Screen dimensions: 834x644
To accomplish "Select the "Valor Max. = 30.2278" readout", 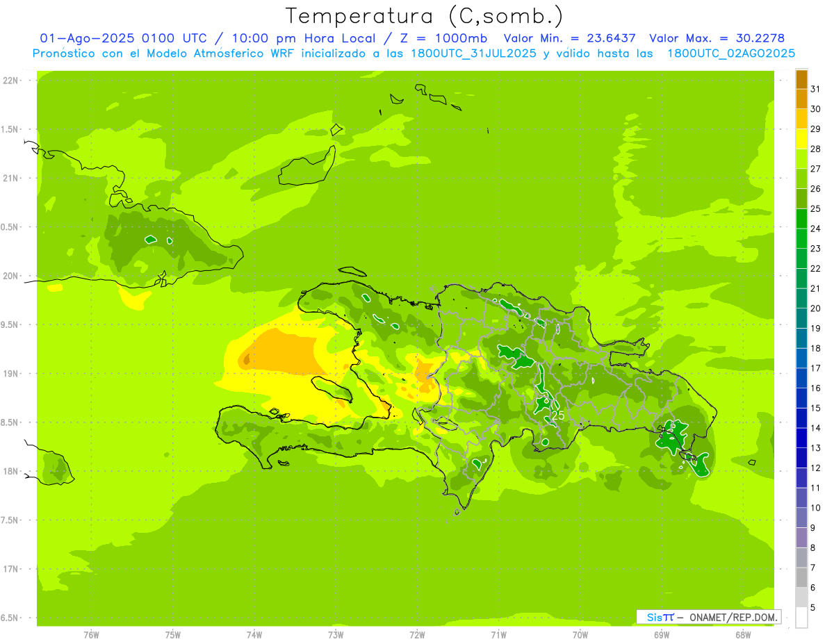I will click(x=717, y=38).
